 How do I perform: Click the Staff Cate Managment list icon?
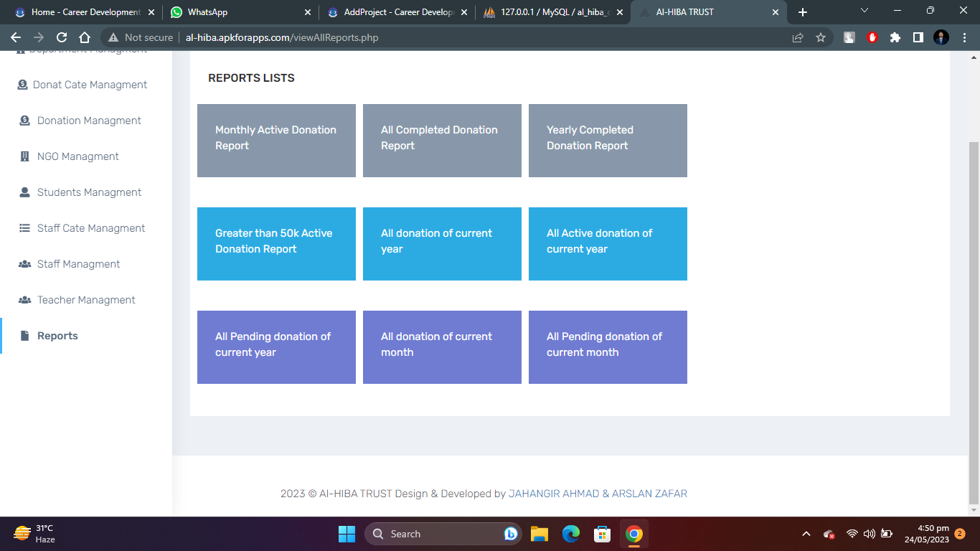click(24, 228)
